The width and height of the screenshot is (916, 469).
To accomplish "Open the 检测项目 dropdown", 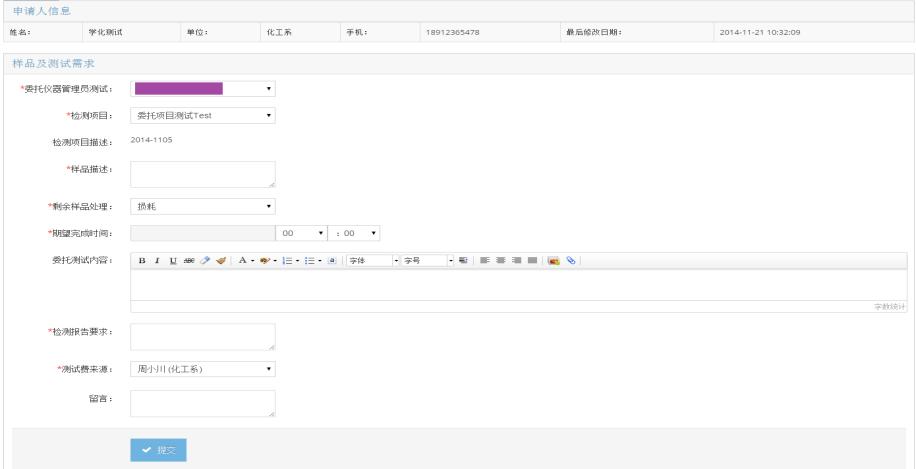I will (203, 115).
